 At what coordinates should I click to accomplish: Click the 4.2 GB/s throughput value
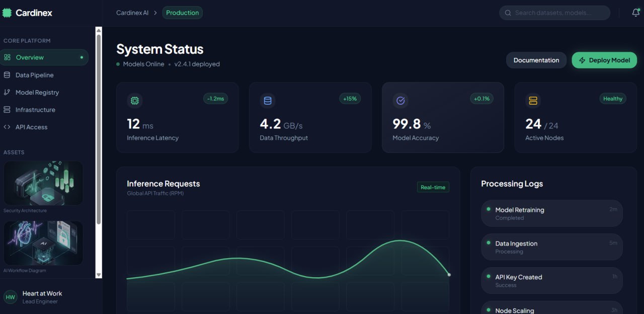281,124
